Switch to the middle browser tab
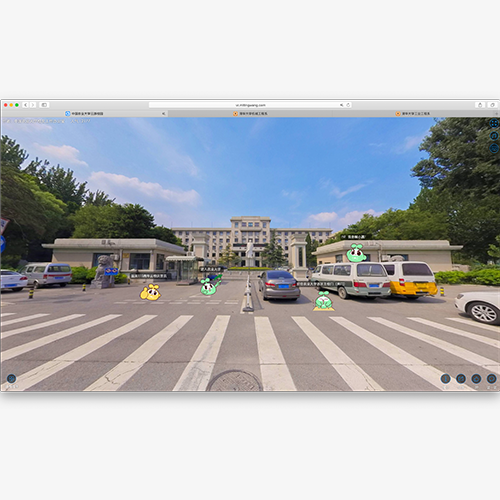The width and height of the screenshot is (500, 500). pos(250,114)
